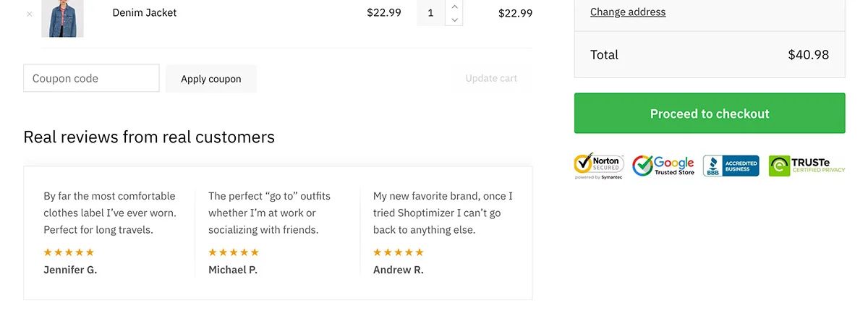Open the Change address link
The height and width of the screenshot is (324, 868).
pos(628,12)
